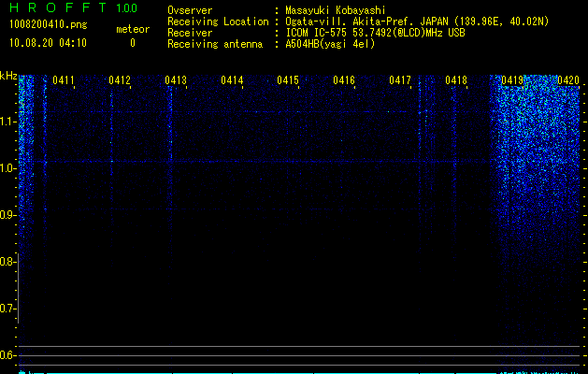Click the "meteor" counter label
Screen dimensions: 588x374
(133, 29)
